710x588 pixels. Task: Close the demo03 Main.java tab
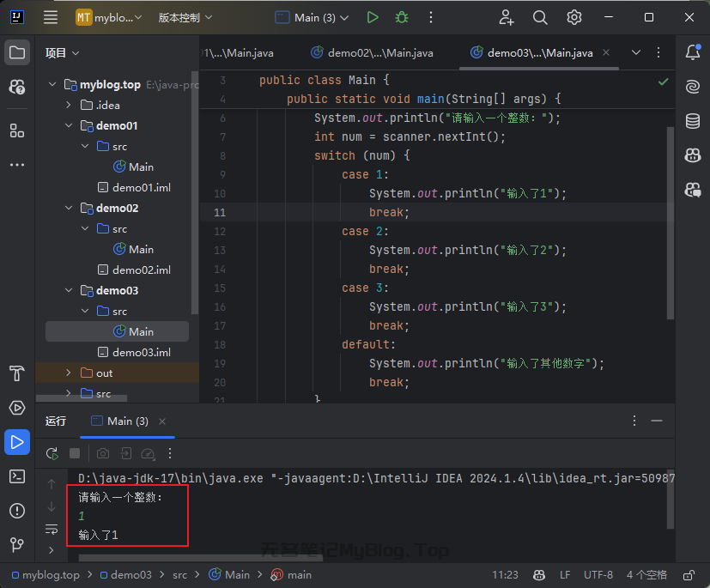coord(606,52)
